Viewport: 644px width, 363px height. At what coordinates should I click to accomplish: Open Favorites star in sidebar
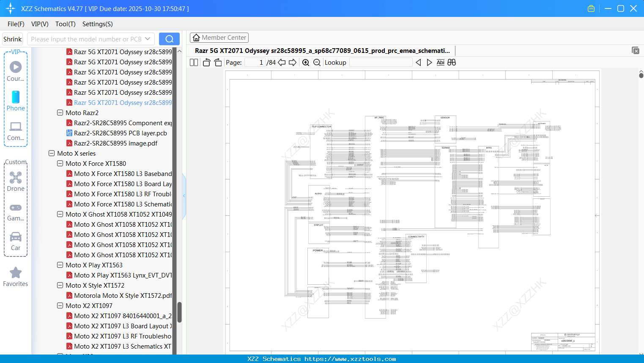[16, 277]
